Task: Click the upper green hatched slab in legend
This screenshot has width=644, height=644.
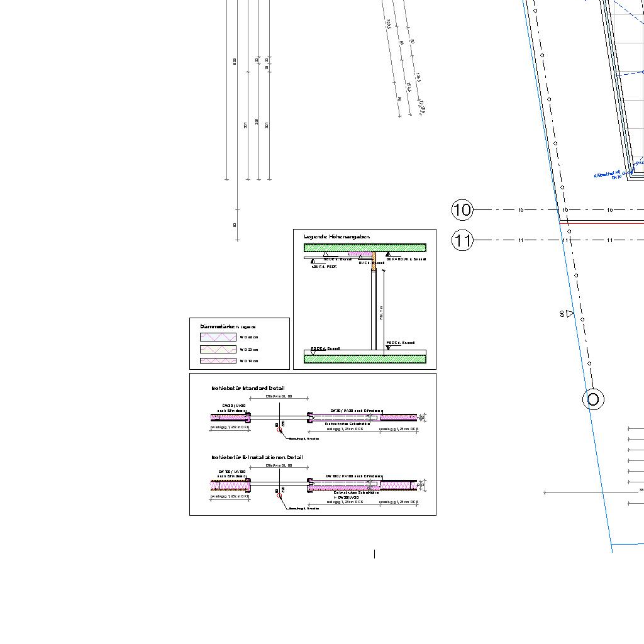Action: click(365, 248)
